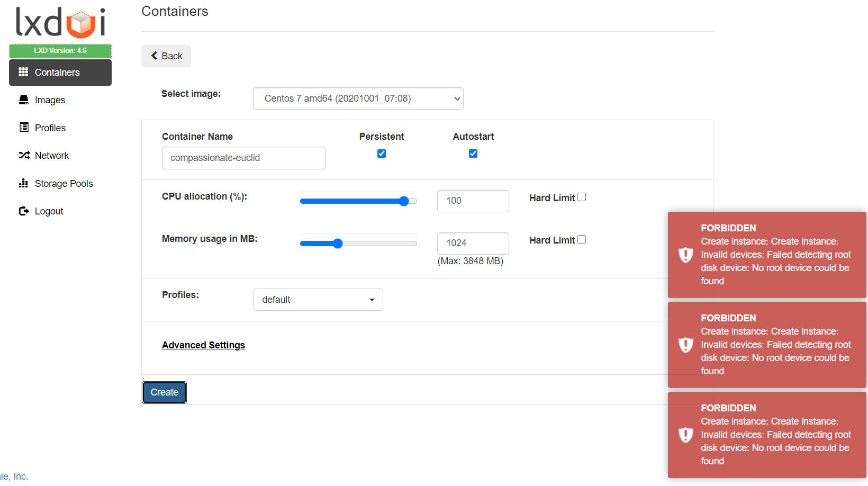Click the Back button
The height and width of the screenshot is (486, 868).
pyautogui.click(x=166, y=56)
